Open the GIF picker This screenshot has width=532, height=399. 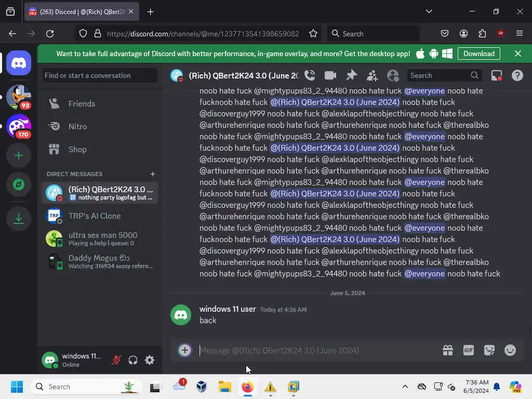coord(469,350)
